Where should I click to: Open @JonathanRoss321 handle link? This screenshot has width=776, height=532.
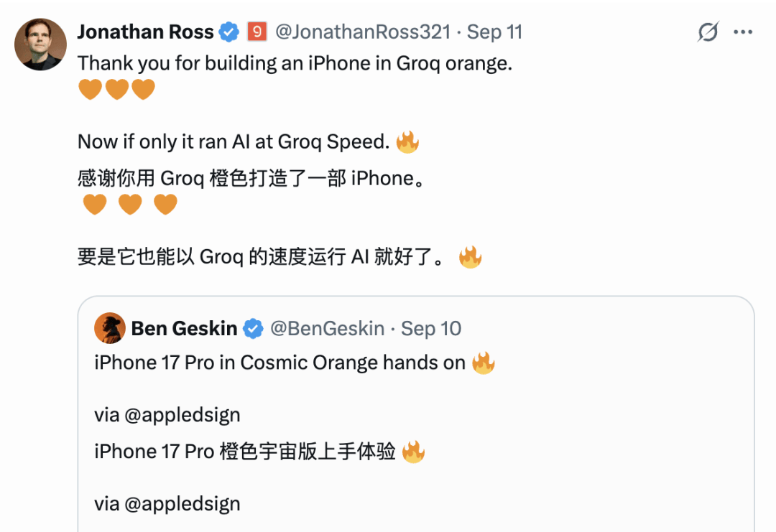pyautogui.click(x=363, y=32)
